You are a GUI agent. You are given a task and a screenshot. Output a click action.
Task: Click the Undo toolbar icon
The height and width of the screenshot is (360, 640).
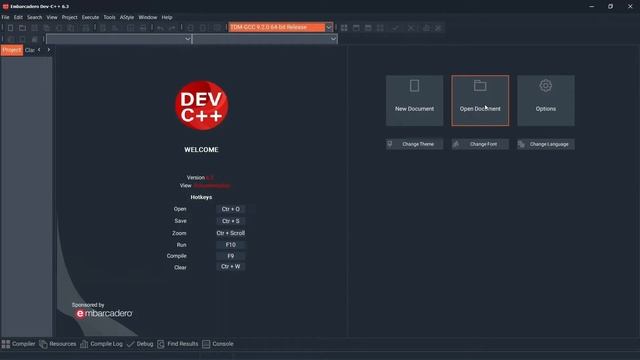pyautogui.click(x=160, y=28)
